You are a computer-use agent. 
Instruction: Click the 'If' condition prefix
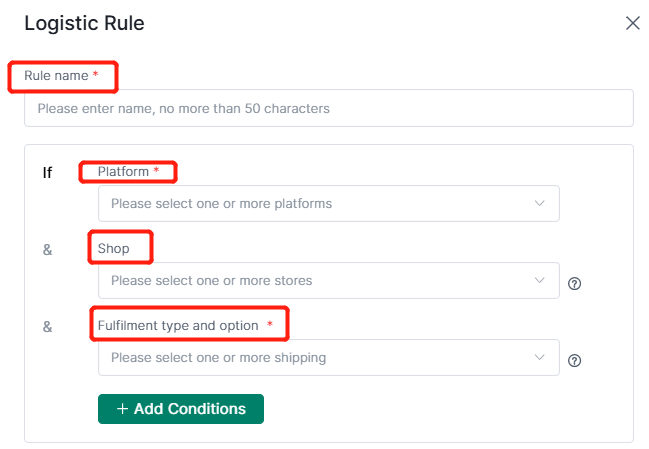[x=47, y=173]
